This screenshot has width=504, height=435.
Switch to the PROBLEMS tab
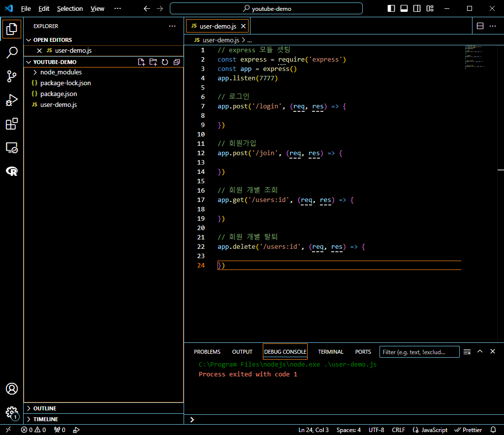pyautogui.click(x=207, y=352)
